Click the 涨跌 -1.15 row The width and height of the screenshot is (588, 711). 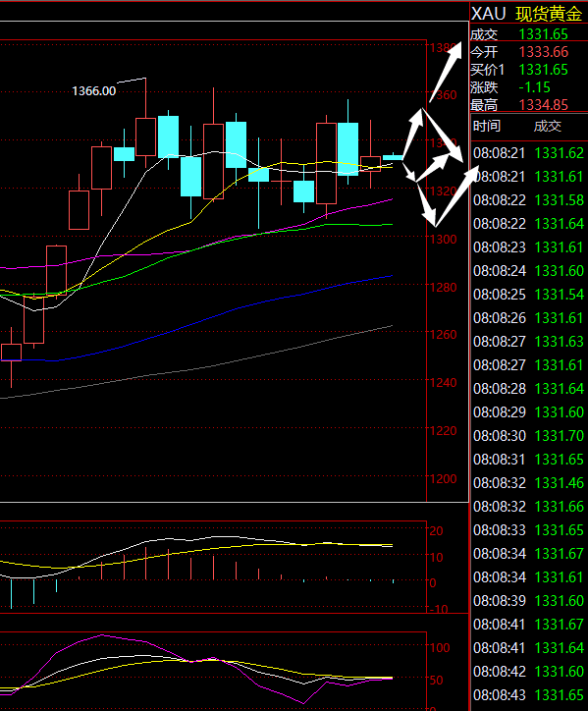point(528,87)
